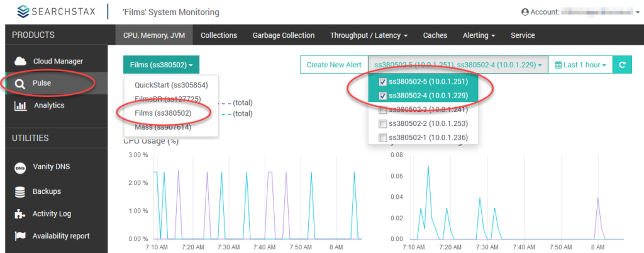Click the calendar icon in time range
Image resolution: width=644 pixels, height=253 pixels.
[x=558, y=65]
